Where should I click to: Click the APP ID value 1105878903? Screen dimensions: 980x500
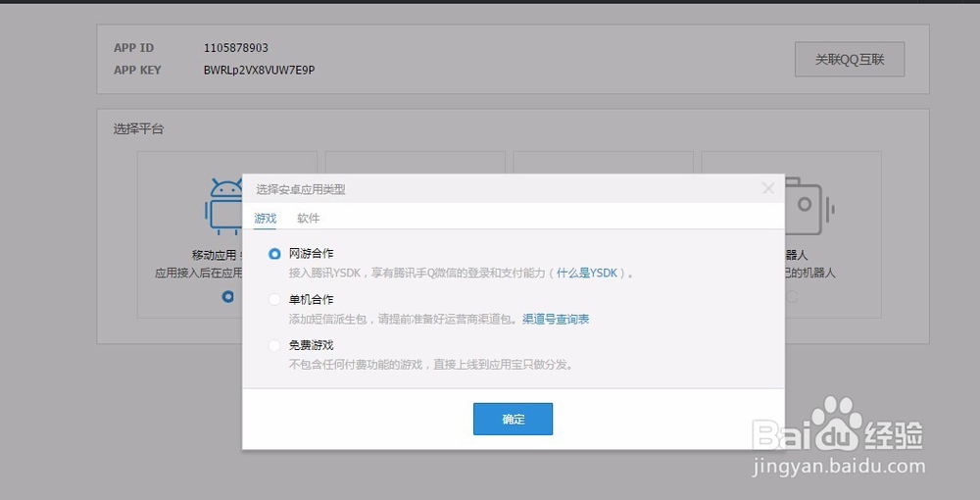pyautogui.click(x=235, y=48)
